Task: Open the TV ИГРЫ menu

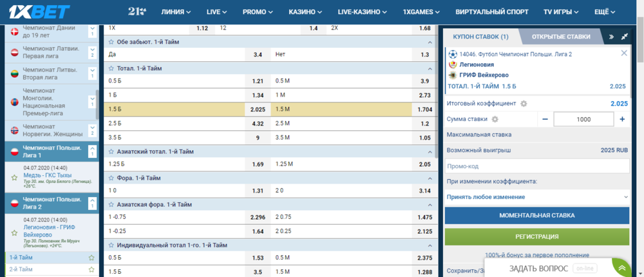Action: click(562, 12)
